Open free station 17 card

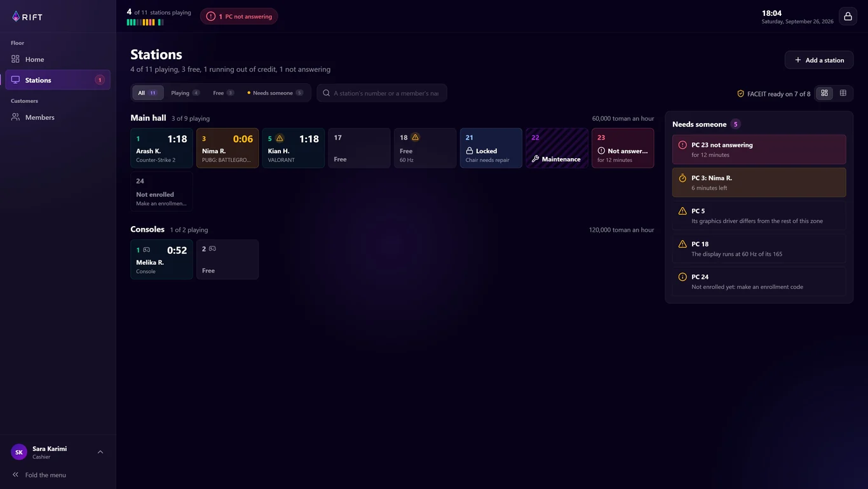tap(359, 148)
